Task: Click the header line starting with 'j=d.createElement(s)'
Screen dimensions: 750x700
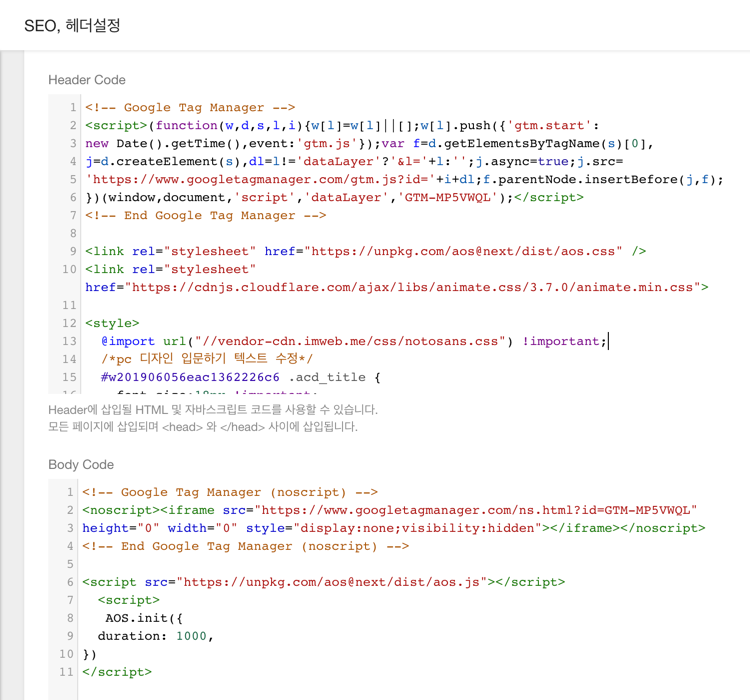Action: coord(354,161)
